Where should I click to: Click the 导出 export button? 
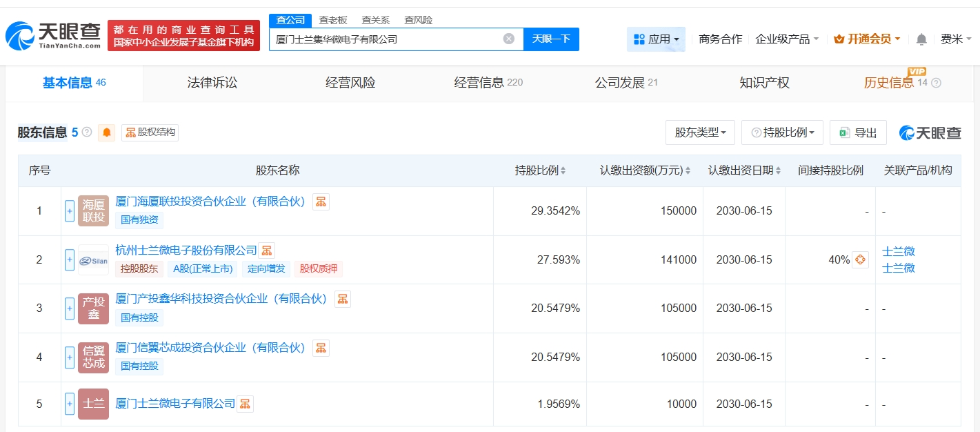[x=858, y=132]
